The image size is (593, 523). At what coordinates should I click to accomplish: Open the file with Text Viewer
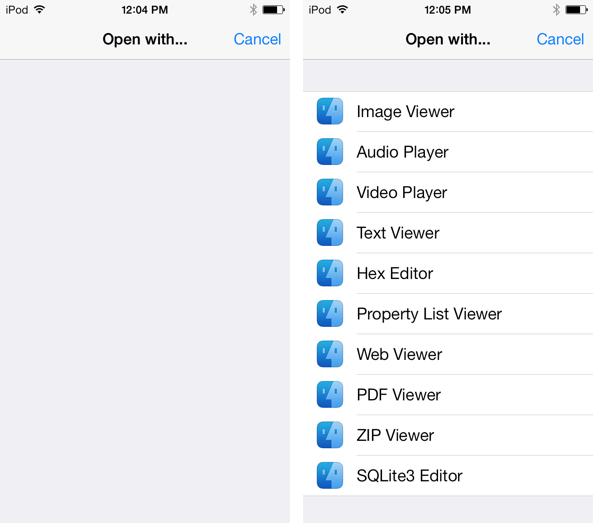click(x=448, y=233)
